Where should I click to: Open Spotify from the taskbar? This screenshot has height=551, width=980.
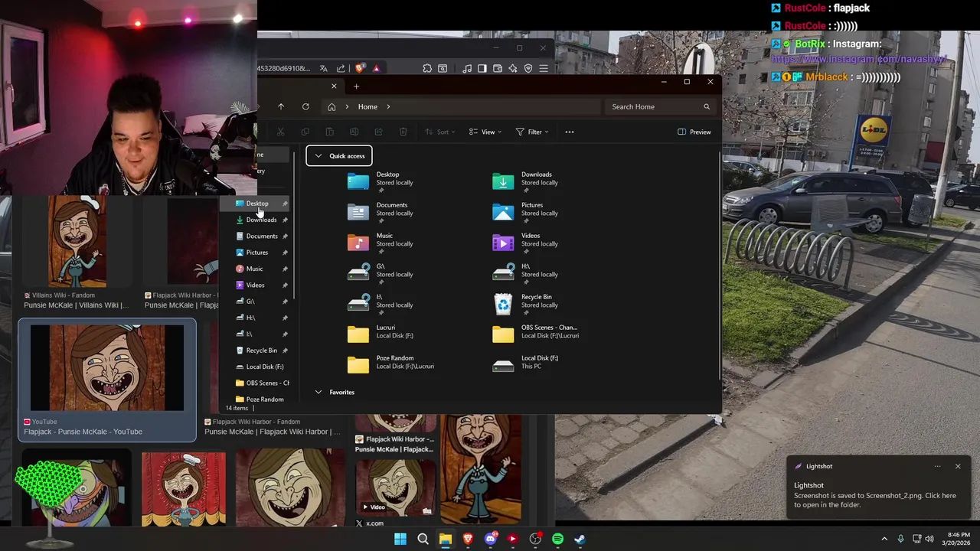point(557,539)
